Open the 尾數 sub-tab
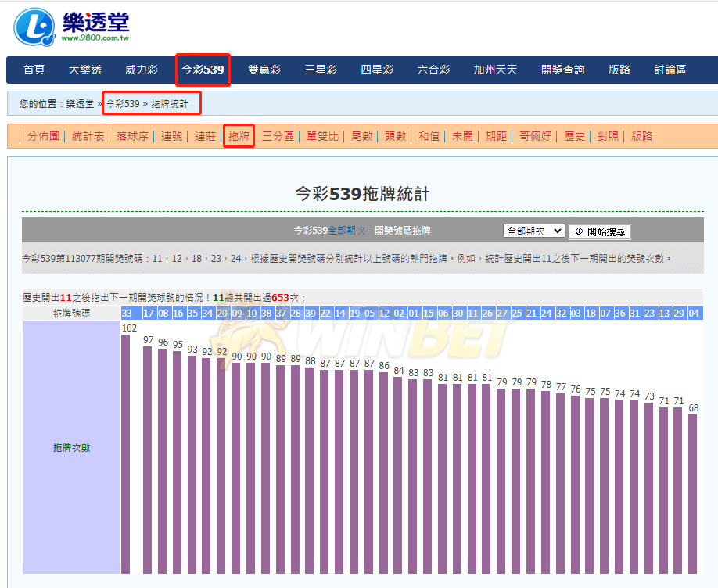718x588 pixels. point(362,136)
